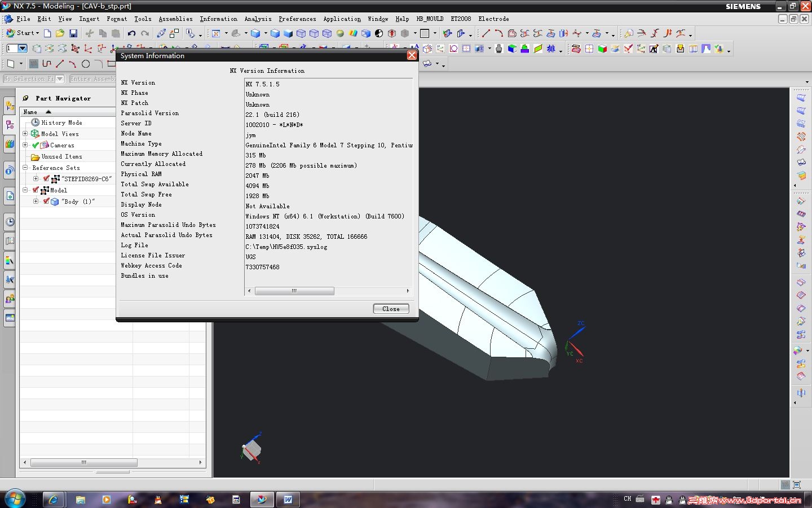The width and height of the screenshot is (812, 508).
Task: Toggle the Model checkbox in Part Navigator
Action: pyautogui.click(x=36, y=190)
